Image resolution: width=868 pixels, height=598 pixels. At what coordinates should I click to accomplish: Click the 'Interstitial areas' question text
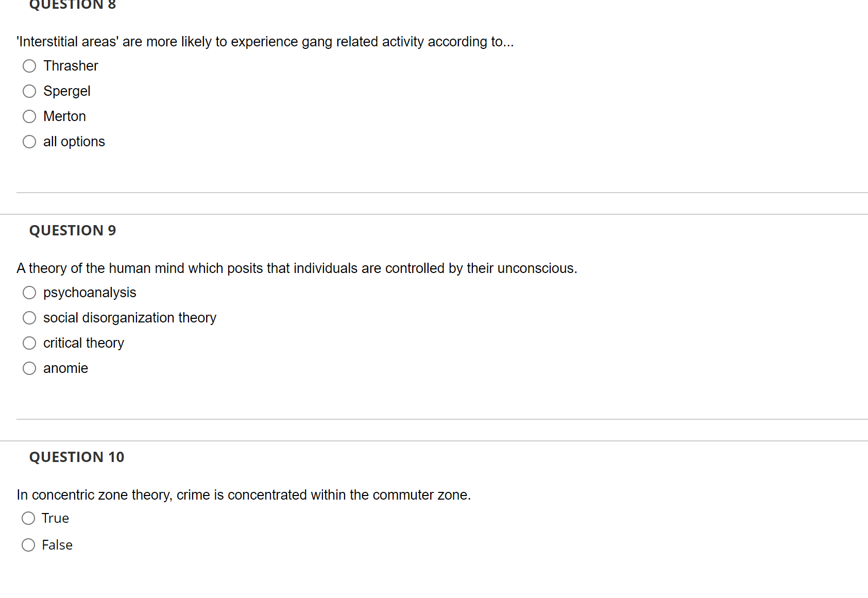[x=265, y=42]
